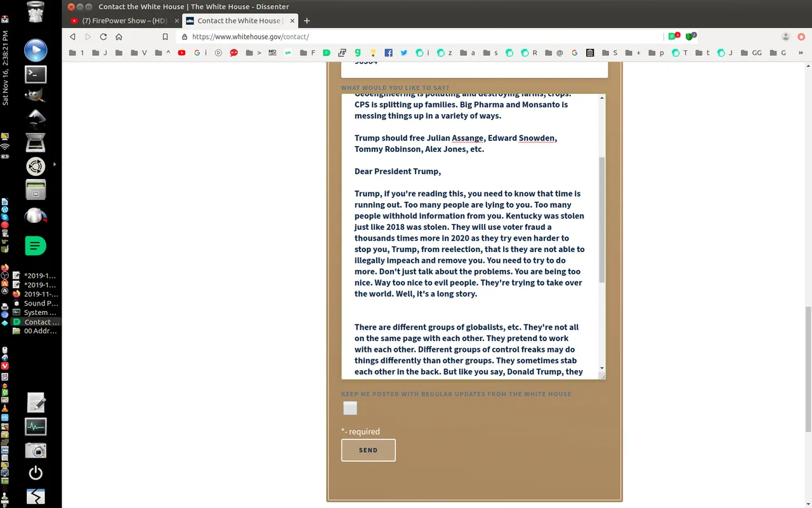The height and width of the screenshot is (508, 812).
Task: Open the scanner application in dock
Action: (36, 142)
